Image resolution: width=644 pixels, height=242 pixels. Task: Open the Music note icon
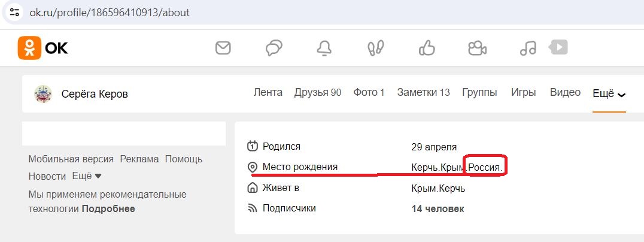528,48
